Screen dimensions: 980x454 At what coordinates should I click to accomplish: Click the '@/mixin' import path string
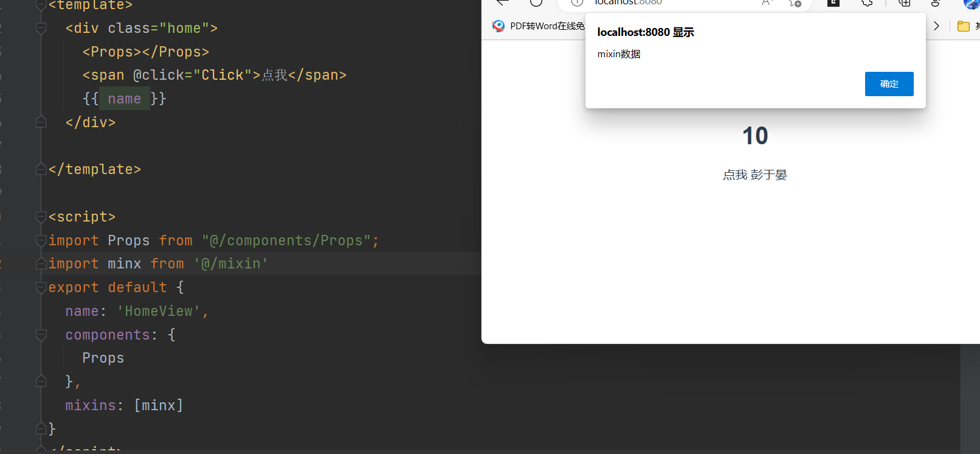tap(231, 264)
